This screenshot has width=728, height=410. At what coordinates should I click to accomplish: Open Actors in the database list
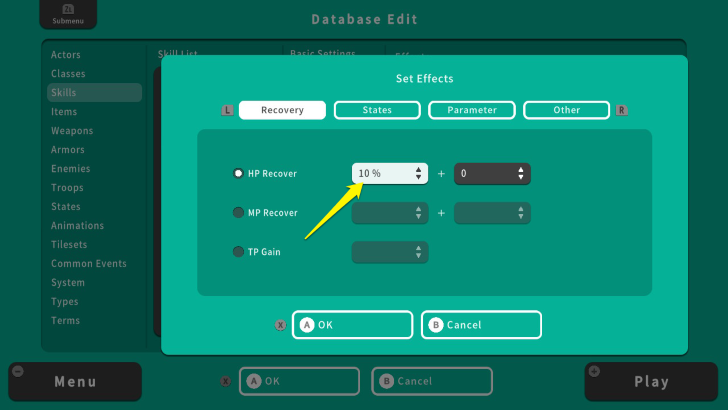tap(66, 55)
